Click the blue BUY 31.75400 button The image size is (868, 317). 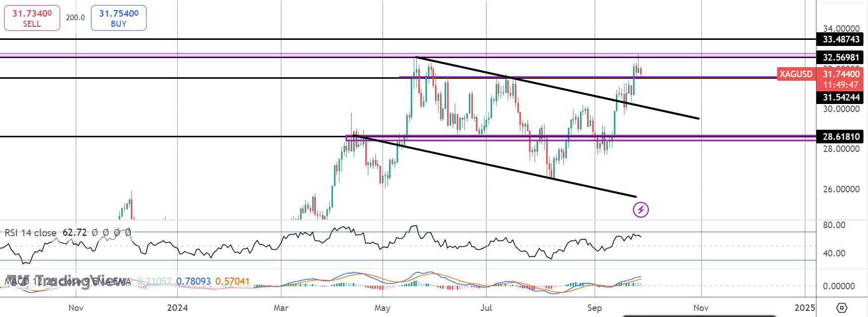pyautogui.click(x=119, y=18)
